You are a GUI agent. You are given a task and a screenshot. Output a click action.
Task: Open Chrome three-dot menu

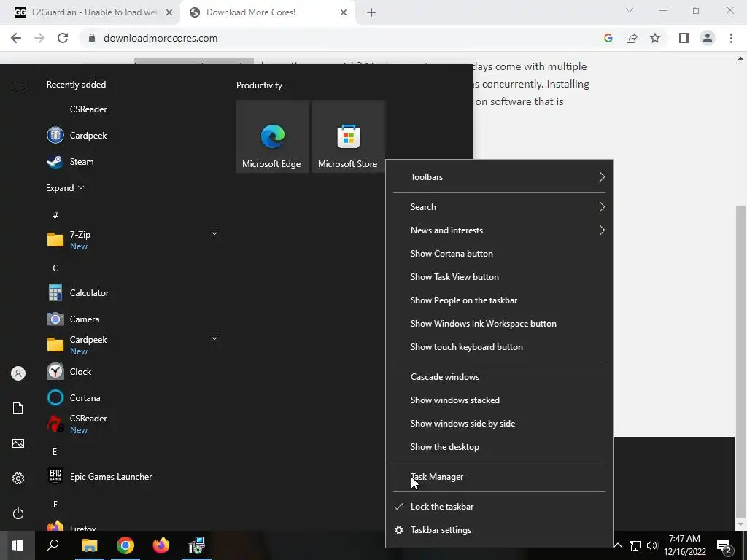pyautogui.click(x=731, y=38)
